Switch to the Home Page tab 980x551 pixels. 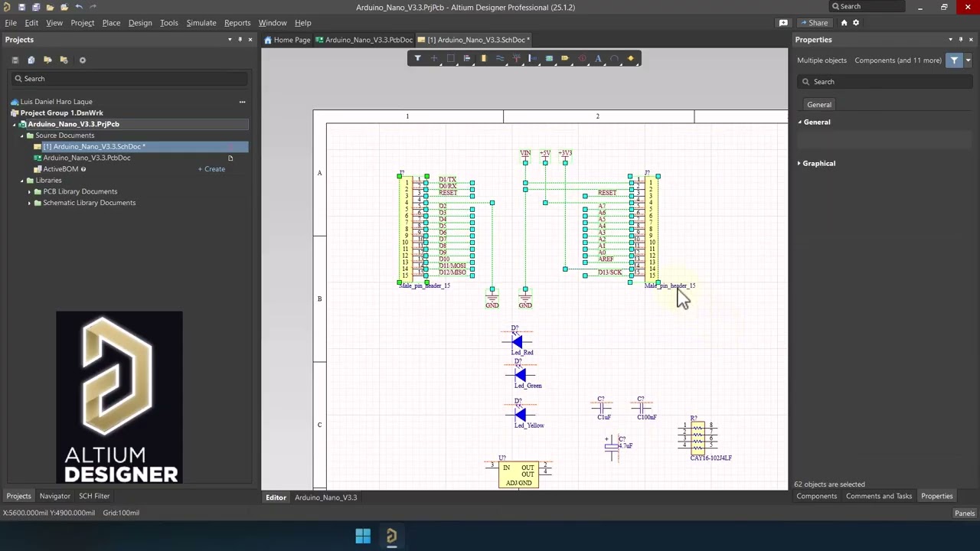point(287,40)
